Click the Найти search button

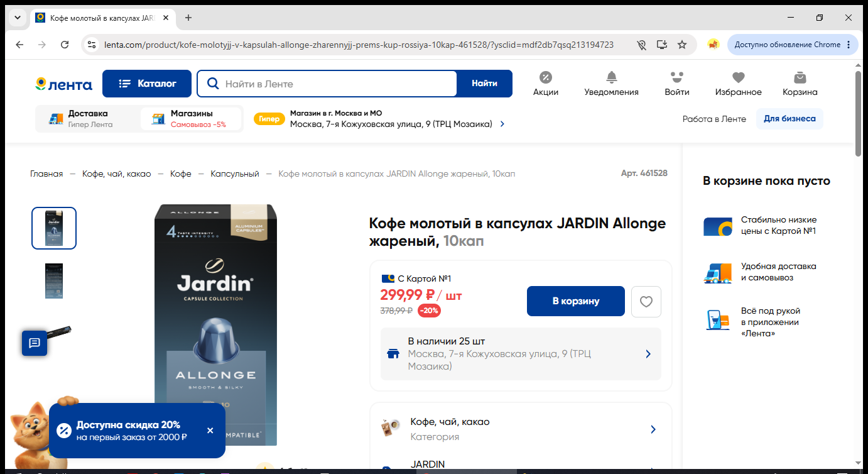pos(484,84)
